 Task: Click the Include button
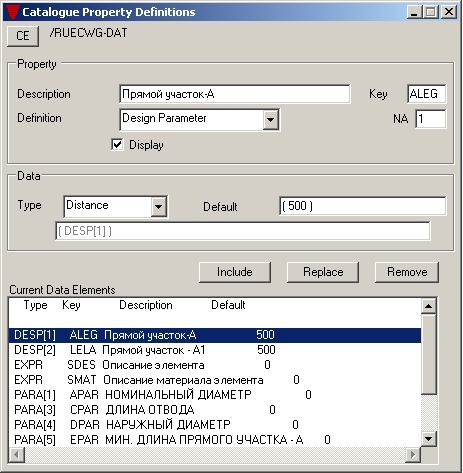pos(235,272)
